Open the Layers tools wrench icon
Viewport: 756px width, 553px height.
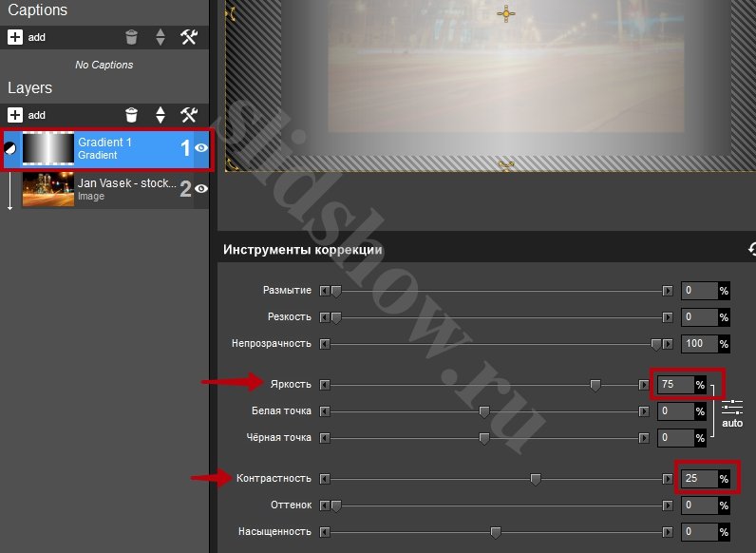coord(189,115)
